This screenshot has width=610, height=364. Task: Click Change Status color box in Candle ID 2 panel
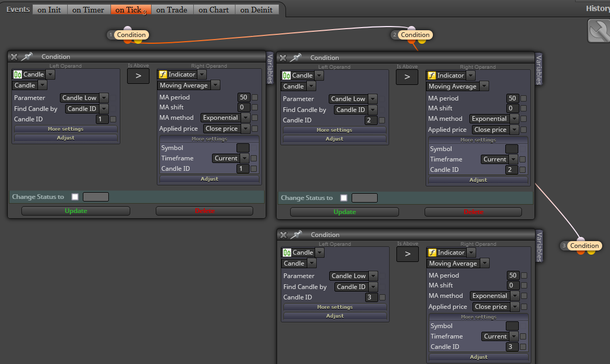coord(365,198)
